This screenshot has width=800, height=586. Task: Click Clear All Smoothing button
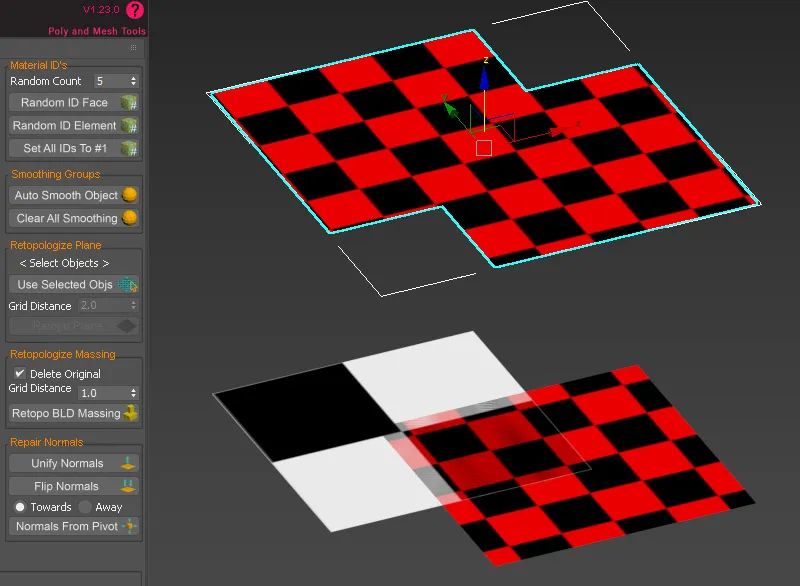[x=74, y=218]
